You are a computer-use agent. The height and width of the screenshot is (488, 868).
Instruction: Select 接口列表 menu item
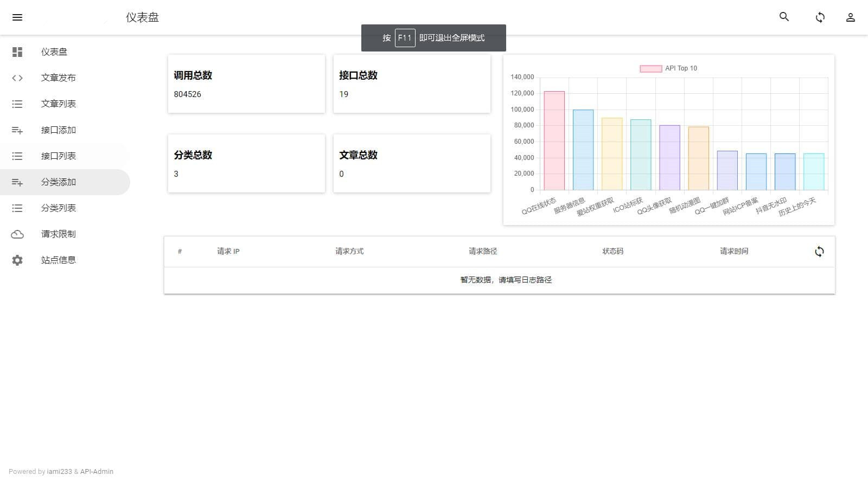(65, 156)
